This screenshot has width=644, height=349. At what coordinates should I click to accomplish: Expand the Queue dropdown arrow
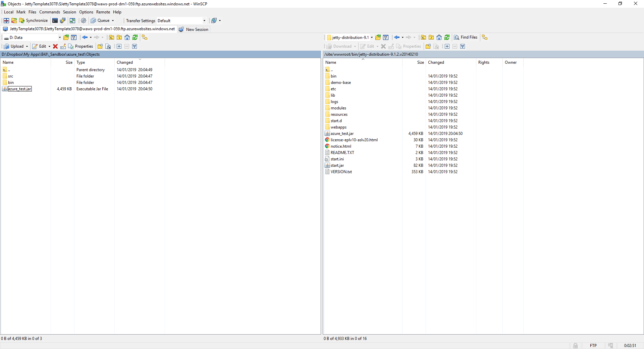113,20
